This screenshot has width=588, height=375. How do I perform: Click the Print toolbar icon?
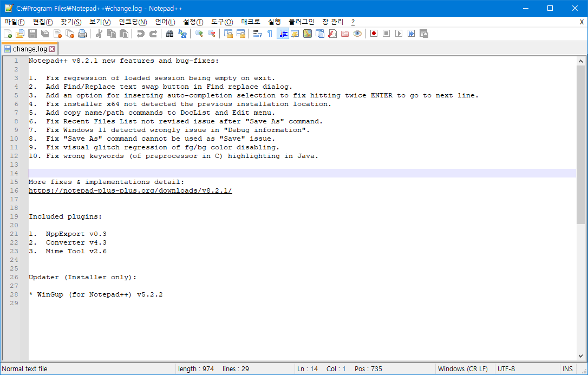pyautogui.click(x=82, y=34)
